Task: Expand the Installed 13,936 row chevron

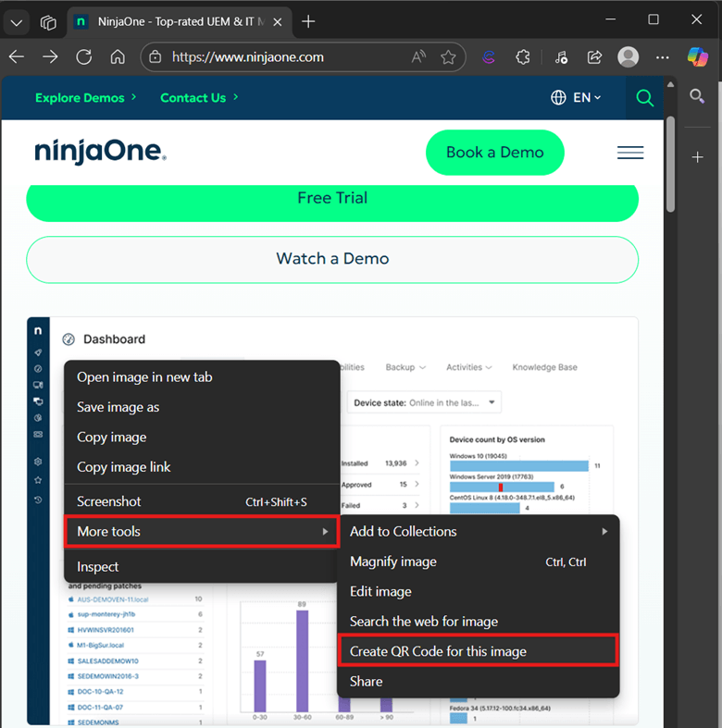Action: point(417,463)
